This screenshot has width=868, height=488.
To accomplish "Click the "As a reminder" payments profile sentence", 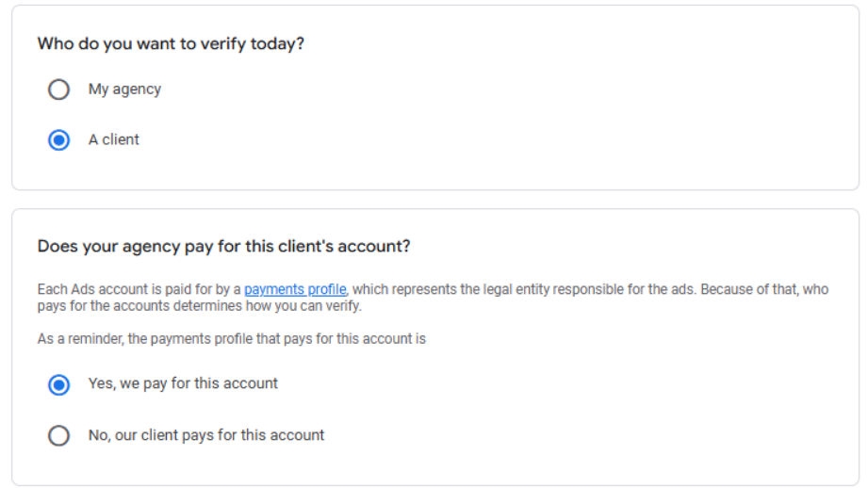I will tap(231, 338).
